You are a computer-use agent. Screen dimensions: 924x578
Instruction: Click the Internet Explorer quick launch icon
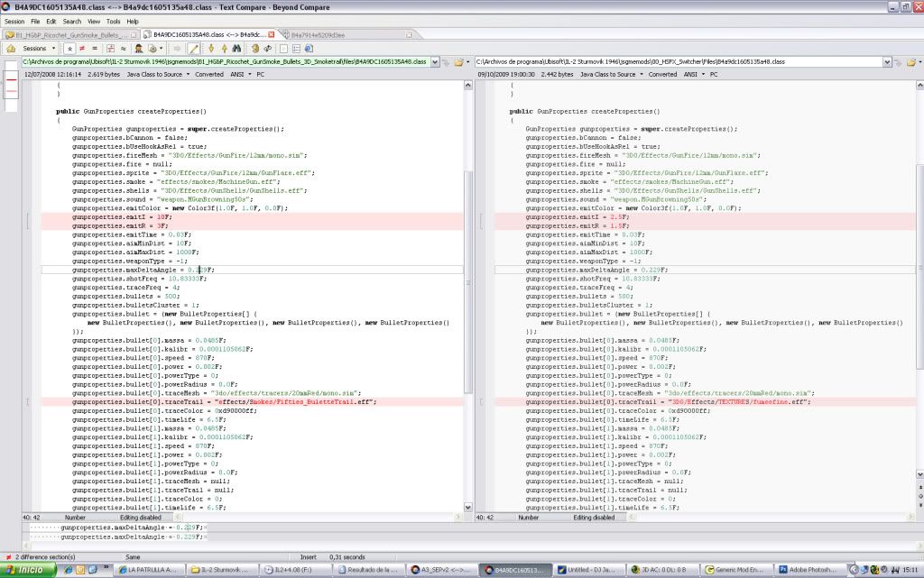69,570
